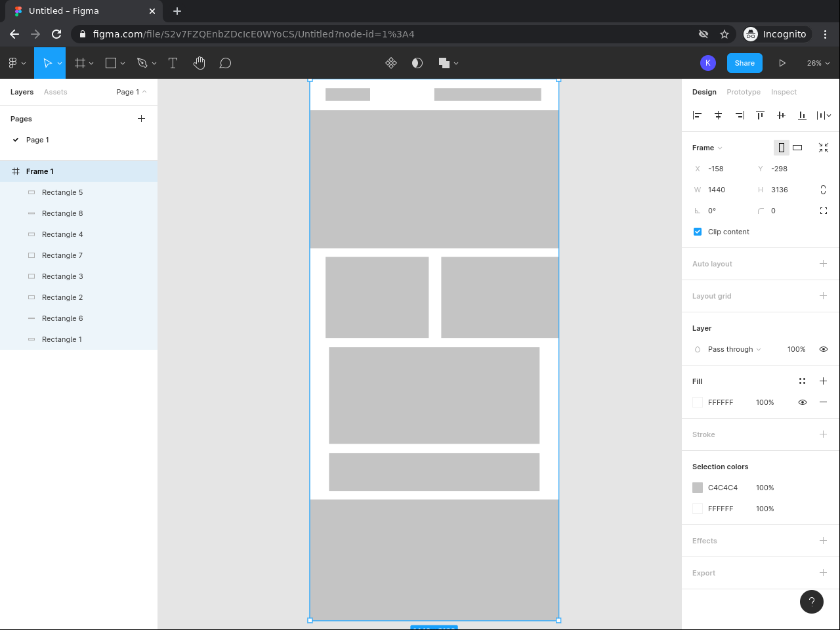Image resolution: width=840 pixels, height=630 pixels.
Task: Open the 26% zoom dropdown
Action: (818, 63)
